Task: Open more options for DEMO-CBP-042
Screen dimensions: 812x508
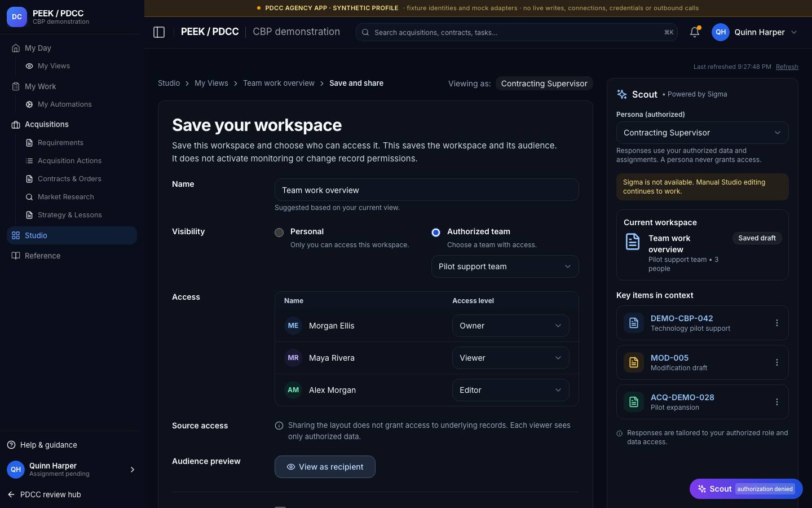Action: click(776, 323)
